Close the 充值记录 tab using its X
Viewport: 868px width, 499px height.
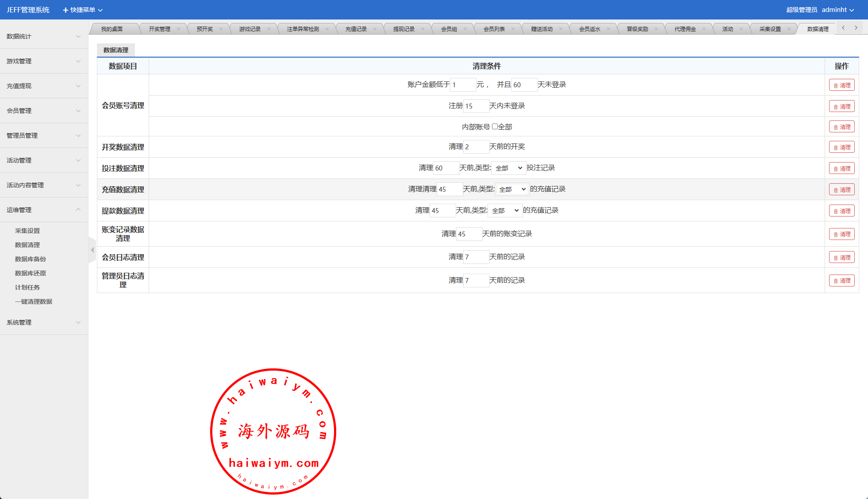coord(375,29)
